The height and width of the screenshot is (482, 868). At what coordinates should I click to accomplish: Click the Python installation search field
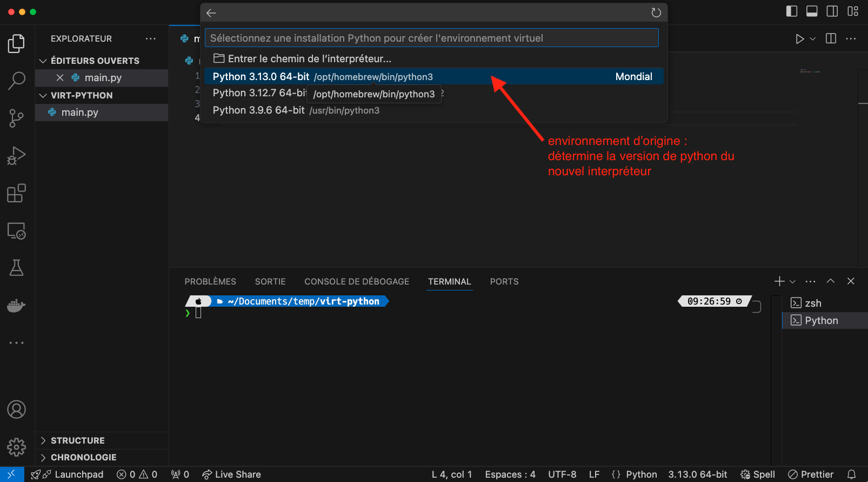431,38
